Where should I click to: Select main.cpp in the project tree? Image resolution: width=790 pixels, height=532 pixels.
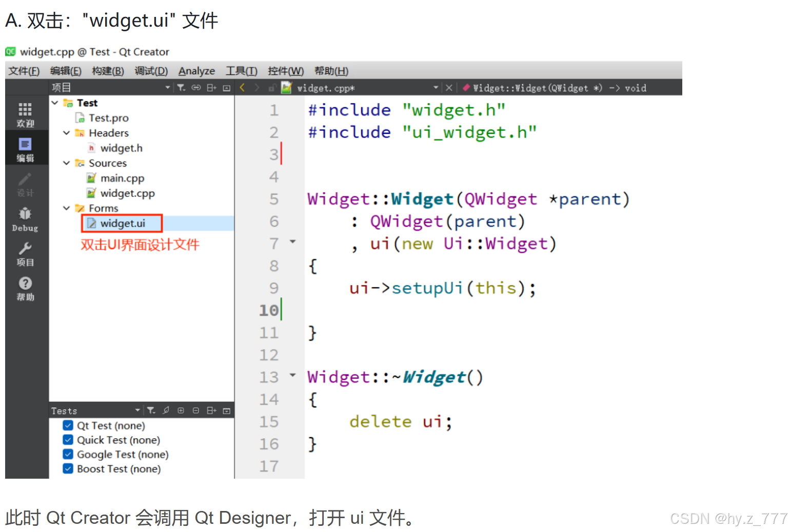(x=123, y=178)
